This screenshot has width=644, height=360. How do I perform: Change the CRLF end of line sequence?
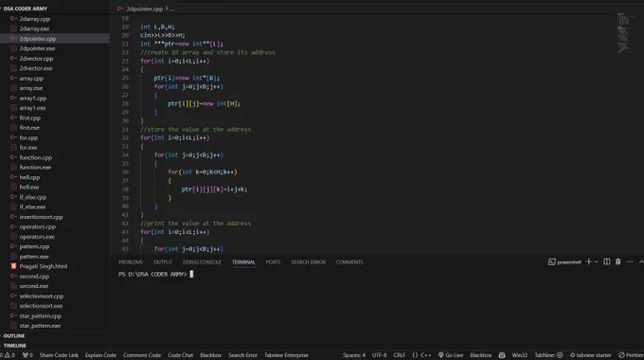tap(400, 355)
